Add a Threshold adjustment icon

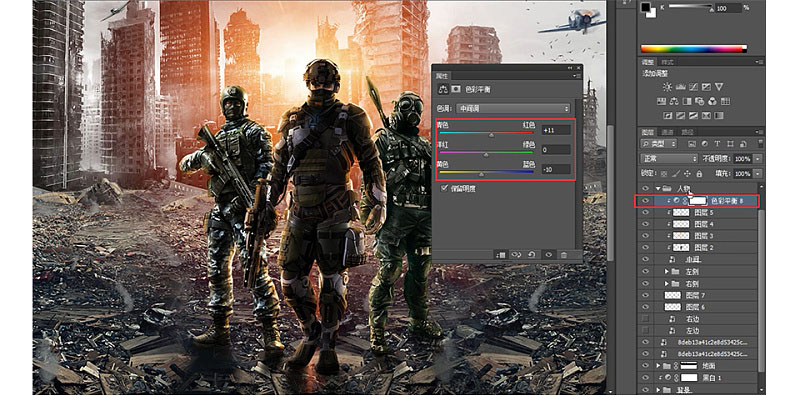coord(693,115)
